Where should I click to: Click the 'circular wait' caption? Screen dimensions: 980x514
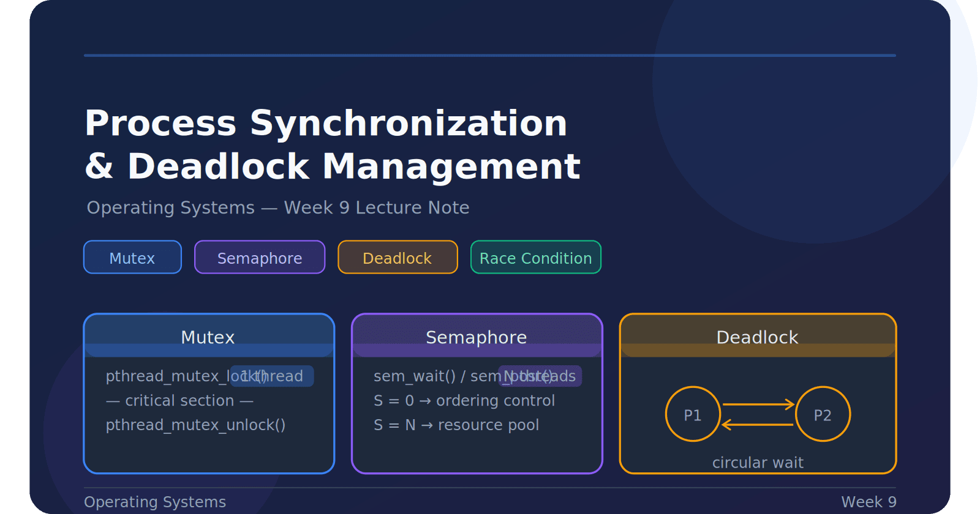click(758, 463)
